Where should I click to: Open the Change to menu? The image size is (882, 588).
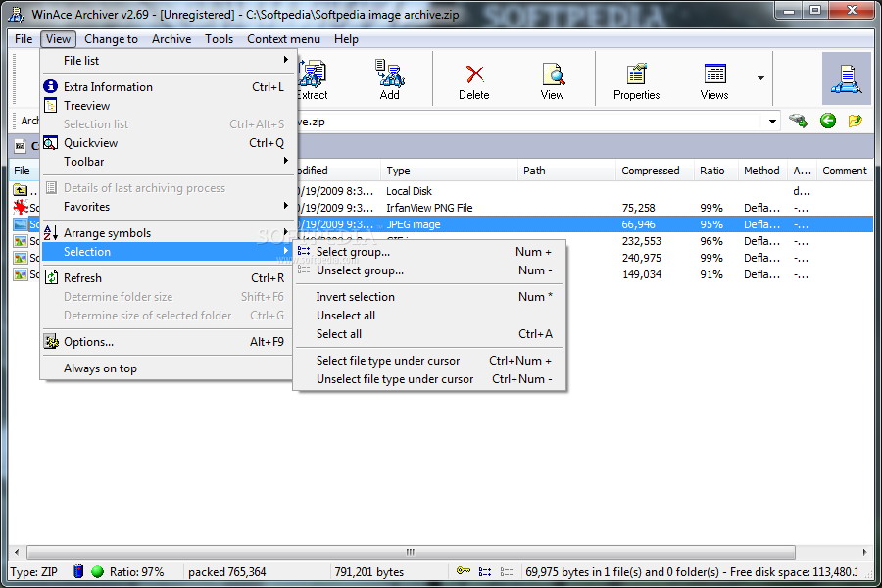(111, 39)
